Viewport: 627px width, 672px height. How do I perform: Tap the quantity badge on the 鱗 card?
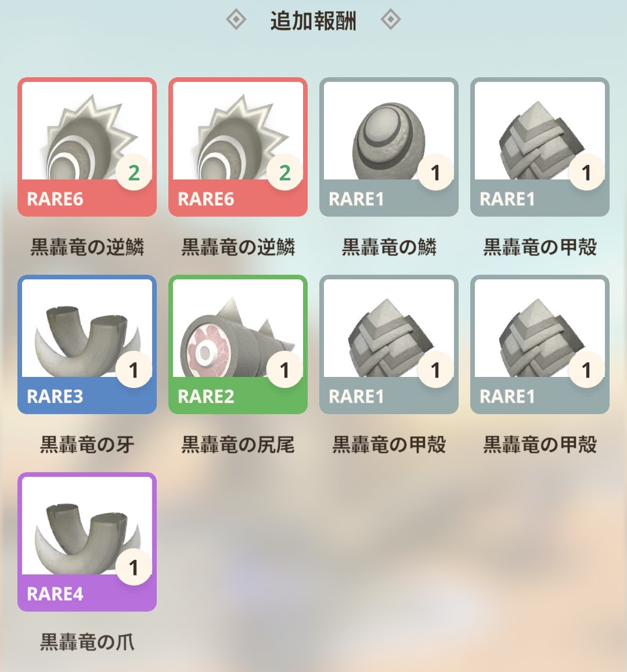click(x=435, y=173)
